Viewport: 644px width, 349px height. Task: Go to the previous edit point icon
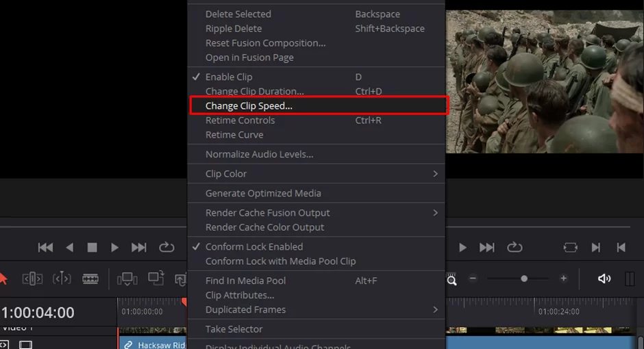coord(621,247)
